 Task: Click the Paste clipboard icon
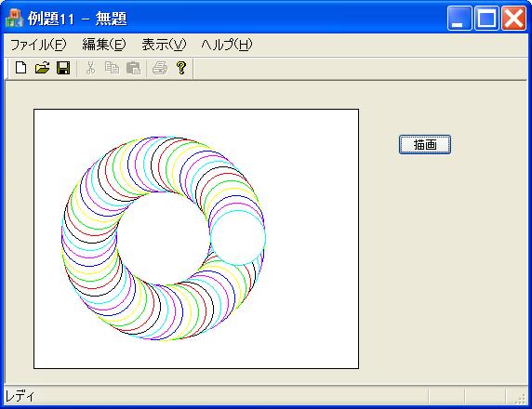(133, 68)
